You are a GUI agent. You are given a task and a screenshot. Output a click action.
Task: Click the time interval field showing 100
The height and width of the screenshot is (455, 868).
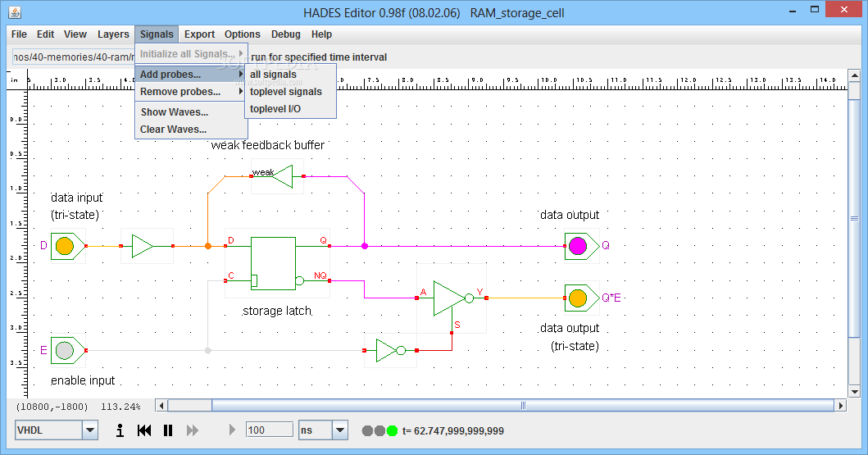pos(269,430)
